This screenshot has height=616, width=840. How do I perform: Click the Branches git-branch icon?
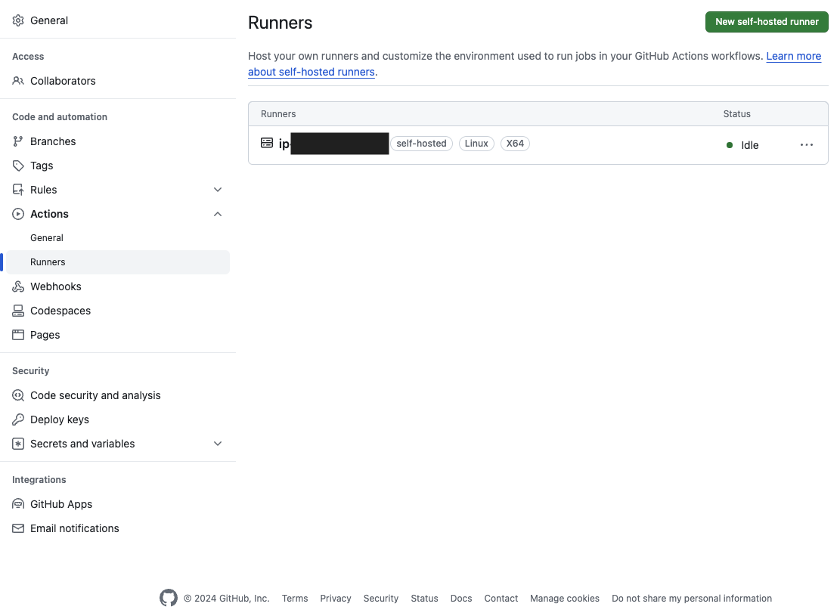pyautogui.click(x=18, y=141)
